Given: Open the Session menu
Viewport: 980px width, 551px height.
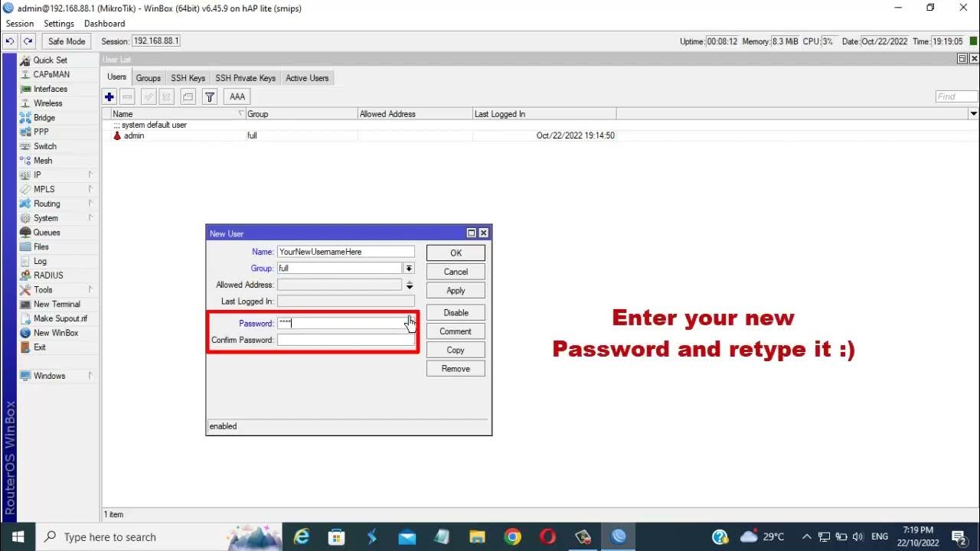Looking at the screenshot, I should tap(20, 24).
